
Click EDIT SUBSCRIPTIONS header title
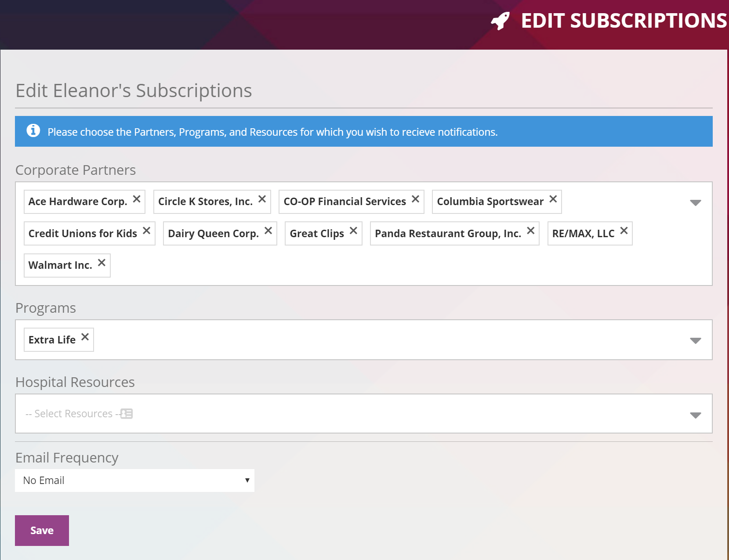click(x=624, y=21)
